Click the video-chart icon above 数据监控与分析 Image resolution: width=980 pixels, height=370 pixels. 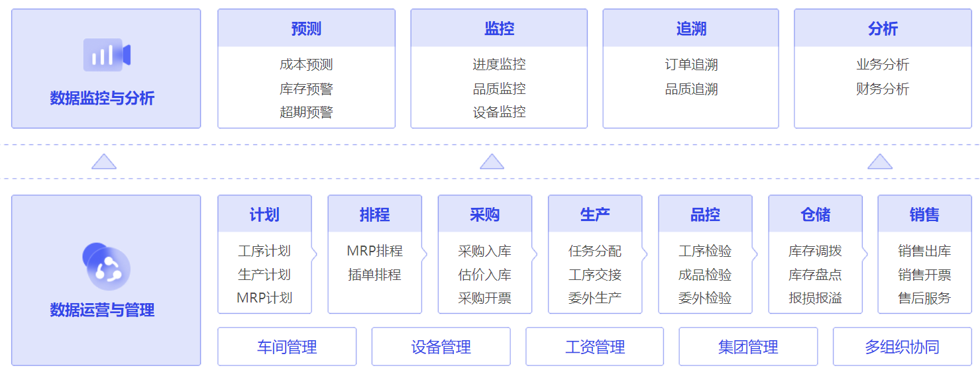point(107,54)
